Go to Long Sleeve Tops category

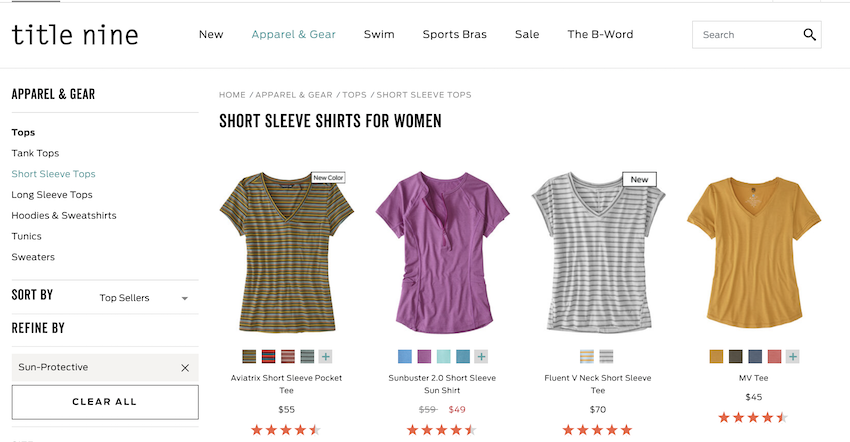[52, 194]
